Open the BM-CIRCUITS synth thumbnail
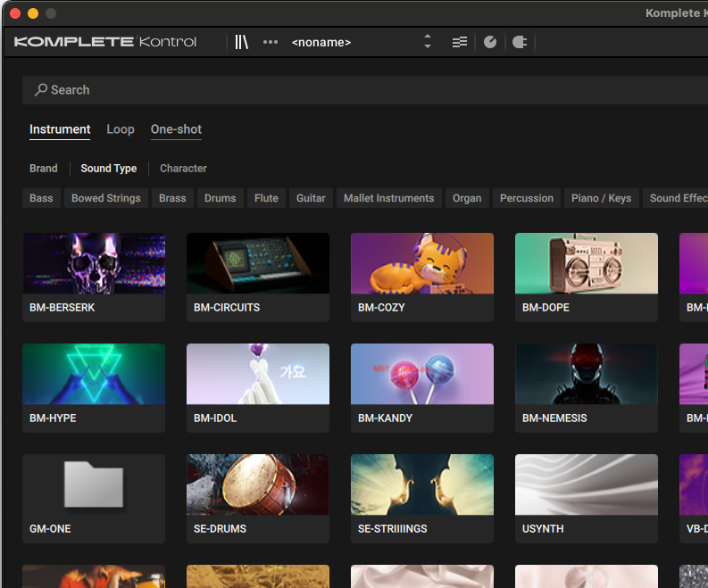Screen dimensions: 708x588 (258, 263)
